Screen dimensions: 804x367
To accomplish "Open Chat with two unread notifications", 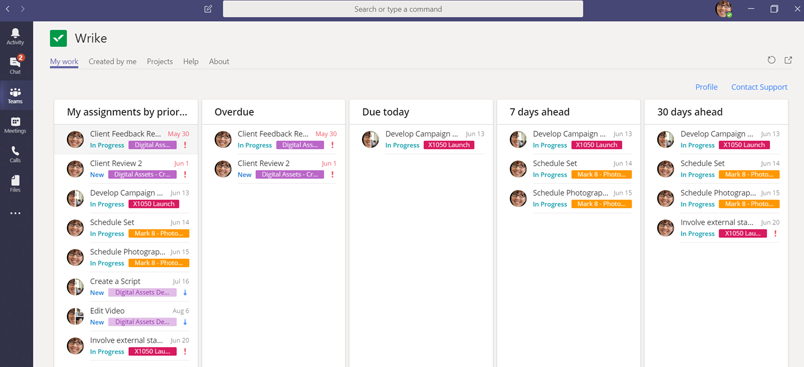I will pos(15,65).
